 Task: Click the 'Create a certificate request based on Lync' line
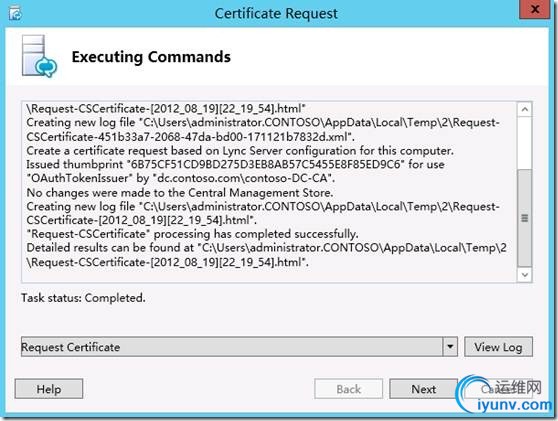[x=240, y=151]
